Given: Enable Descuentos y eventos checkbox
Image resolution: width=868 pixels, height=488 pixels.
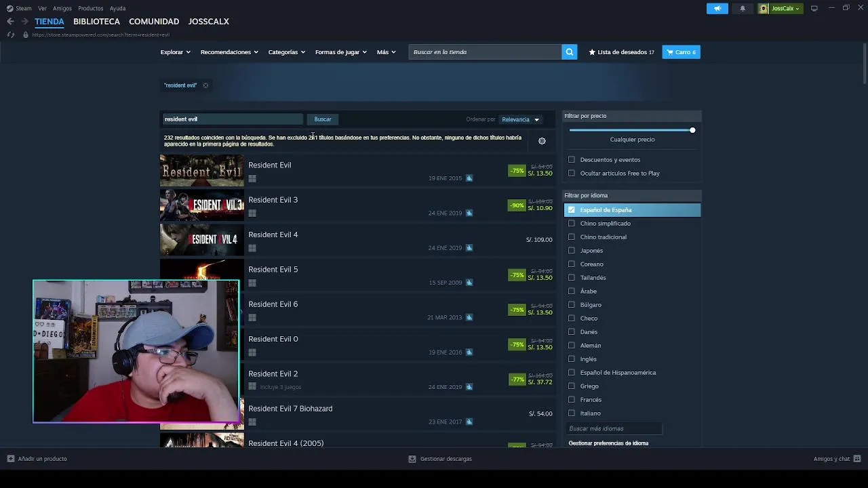Looking at the screenshot, I should coord(572,160).
